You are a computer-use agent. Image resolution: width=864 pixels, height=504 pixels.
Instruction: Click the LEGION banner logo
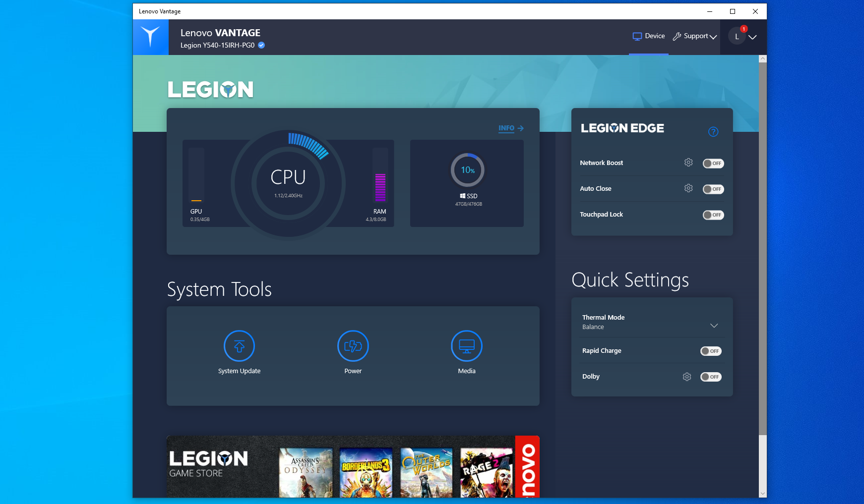click(210, 90)
